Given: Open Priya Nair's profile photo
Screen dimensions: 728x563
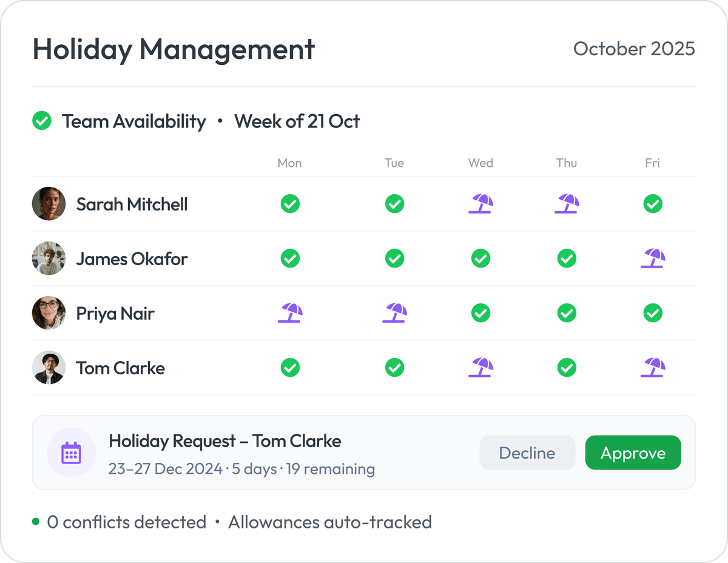Looking at the screenshot, I should point(49,313).
